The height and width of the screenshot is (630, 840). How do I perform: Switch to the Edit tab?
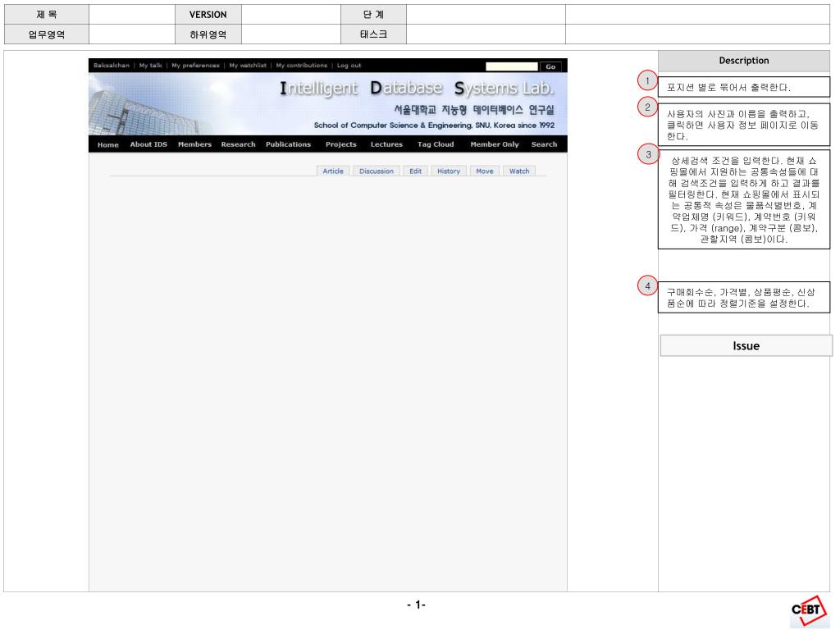click(416, 171)
